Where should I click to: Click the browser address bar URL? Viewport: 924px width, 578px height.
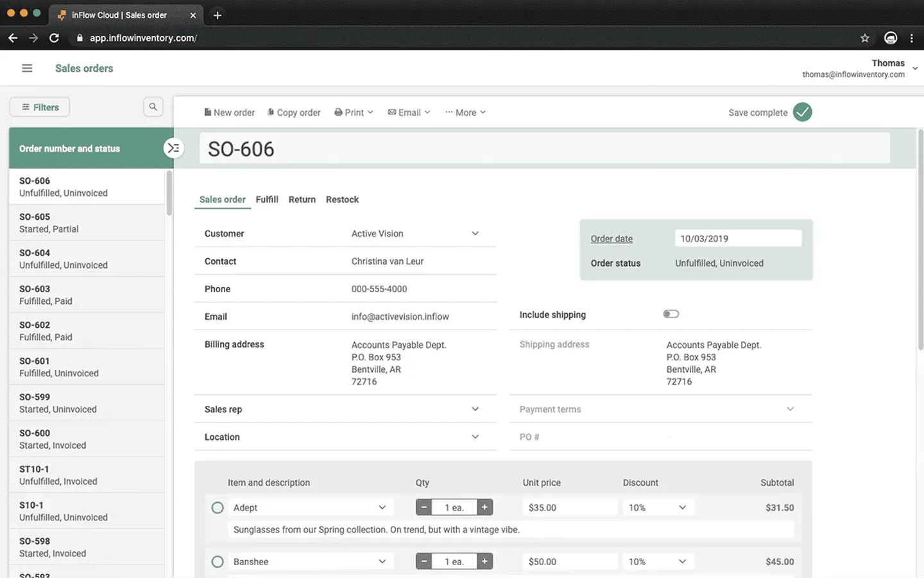[143, 38]
